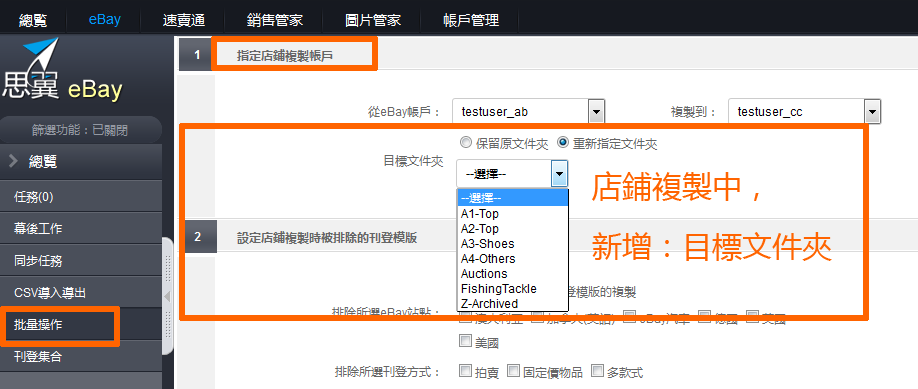
Task: Click the 思翼 eBay logo
Action: [x=62, y=71]
